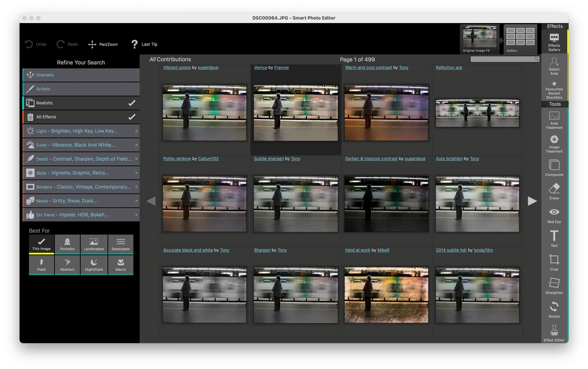The height and width of the screenshot is (369, 588).
Task: Toggle Best For Landscapes
Action: 94,245
